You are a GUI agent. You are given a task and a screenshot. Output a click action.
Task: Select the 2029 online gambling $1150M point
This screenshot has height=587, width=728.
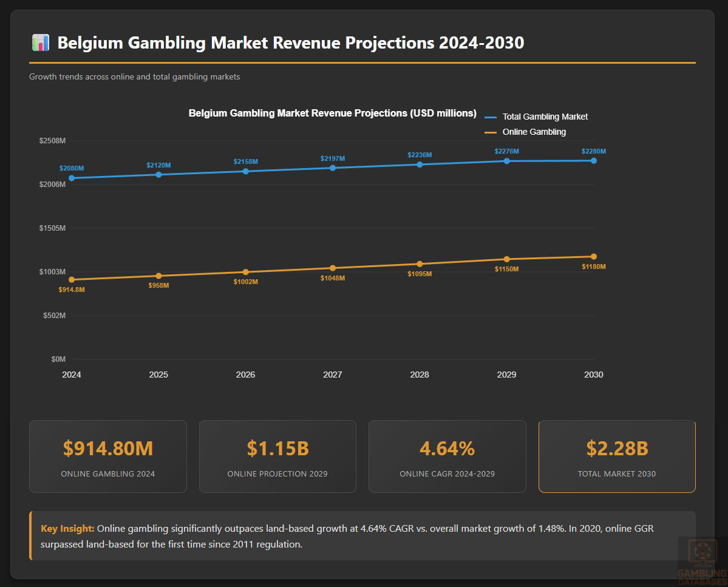pos(506,259)
